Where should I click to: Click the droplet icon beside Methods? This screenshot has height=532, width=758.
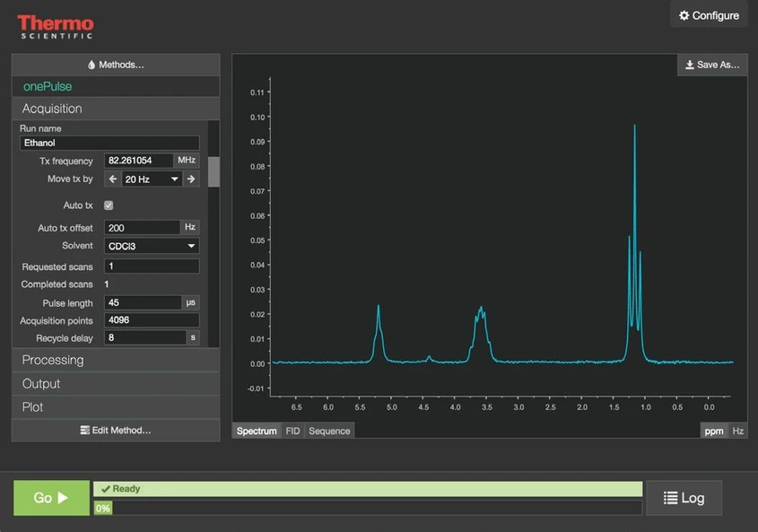pyautogui.click(x=91, y=65)
